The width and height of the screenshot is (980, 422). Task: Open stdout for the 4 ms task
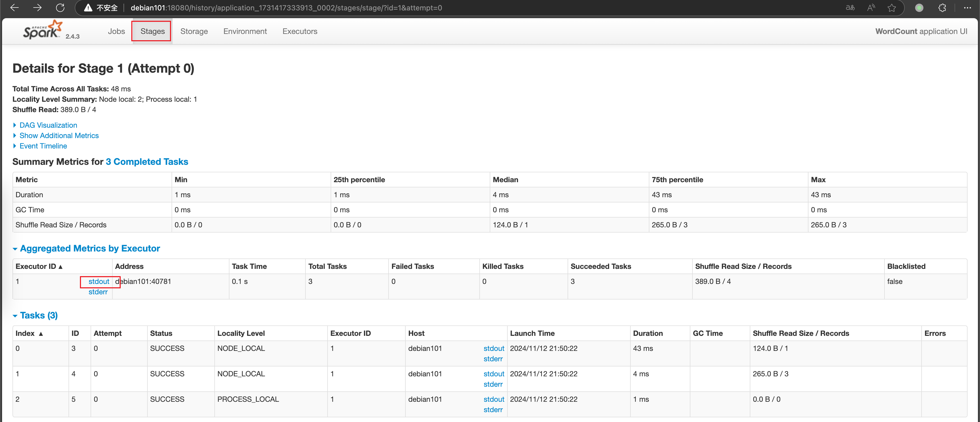[x=494, y=374]
